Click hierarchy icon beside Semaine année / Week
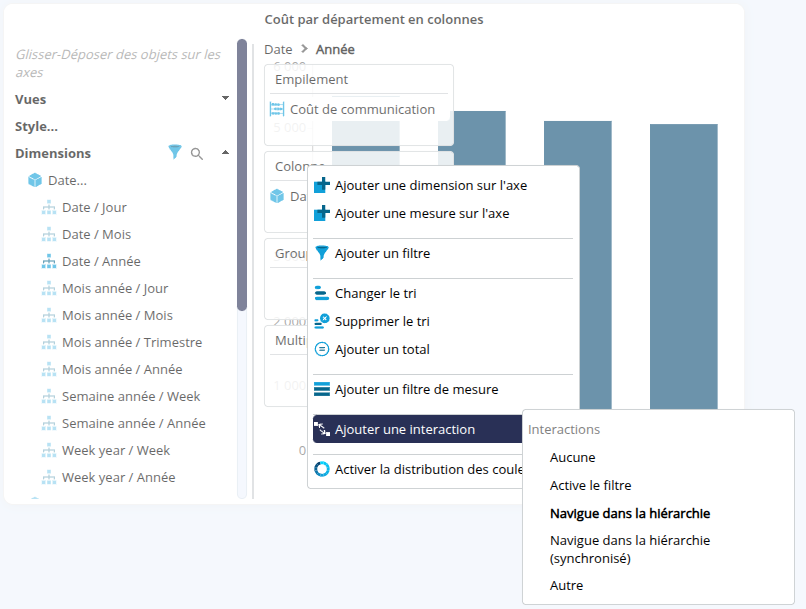The height and width of the screenshot is (609, 806). tap(49, 397)
